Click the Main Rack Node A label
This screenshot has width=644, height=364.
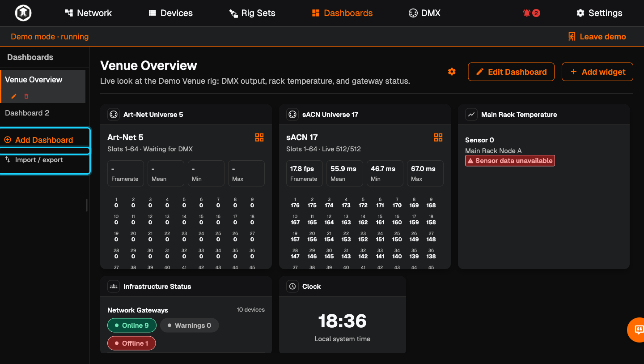pos(493,151)
